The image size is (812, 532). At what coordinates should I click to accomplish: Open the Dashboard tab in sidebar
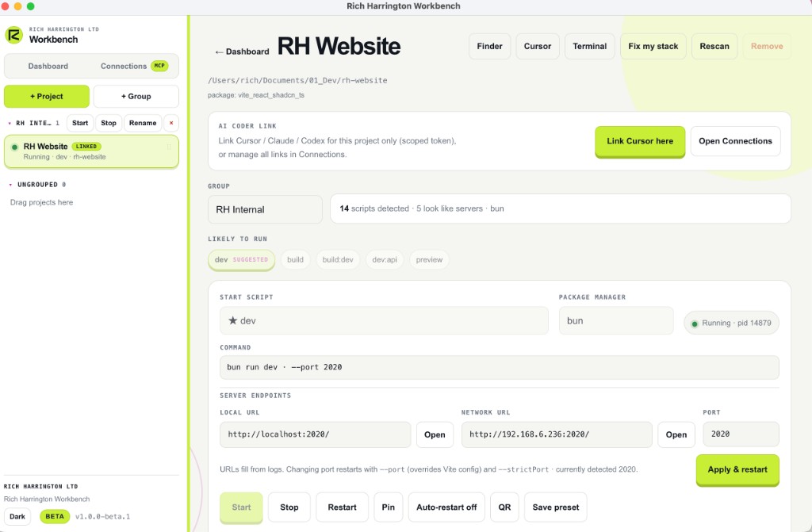pos(48,67)
